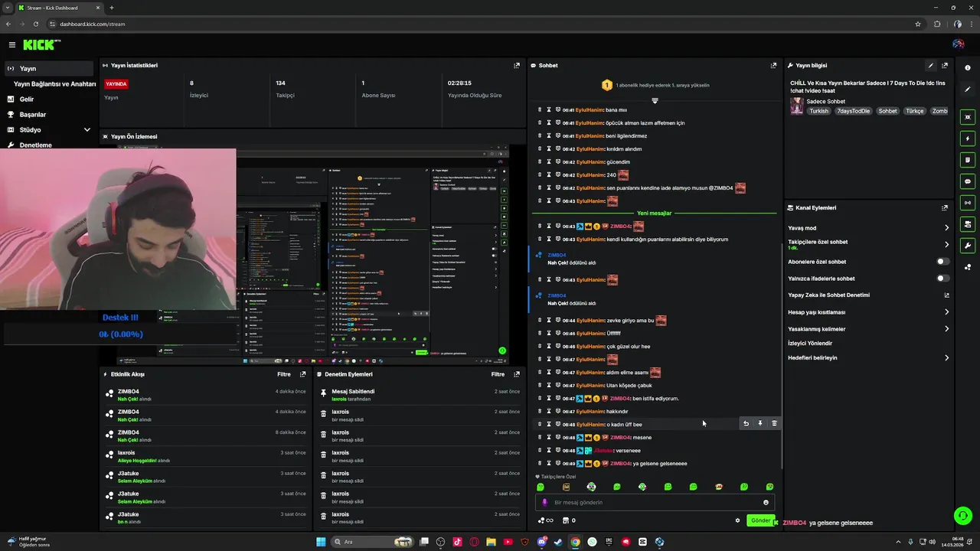This screenshot has height=551, width=980.
Task: Open the Windows Start menu
Action: pyautogui.click(x=321, y=542)
